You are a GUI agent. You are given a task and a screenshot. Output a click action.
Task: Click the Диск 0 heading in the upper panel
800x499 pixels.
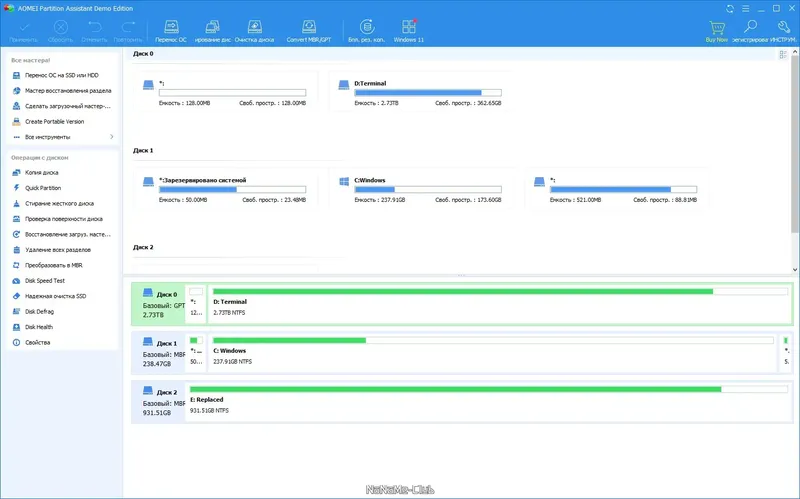[x=143, y=54]
